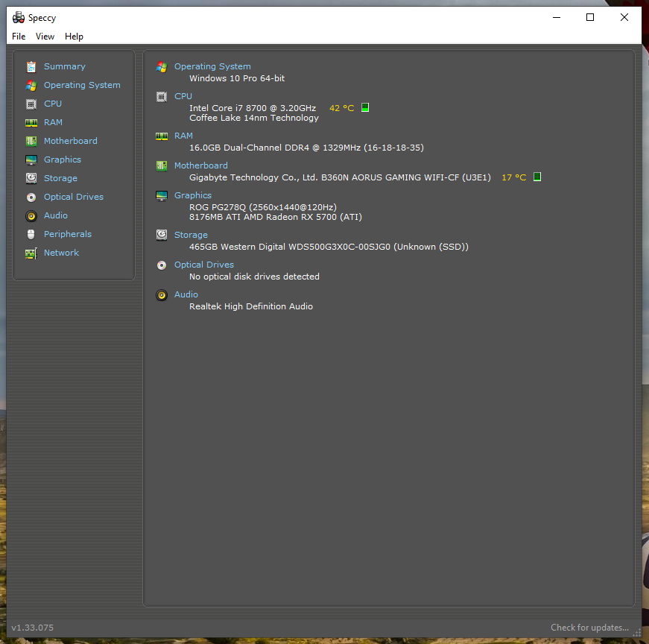The height and width of the screenshot is (644, 649).
Task: Open the View menu
Action: [45, 37]
